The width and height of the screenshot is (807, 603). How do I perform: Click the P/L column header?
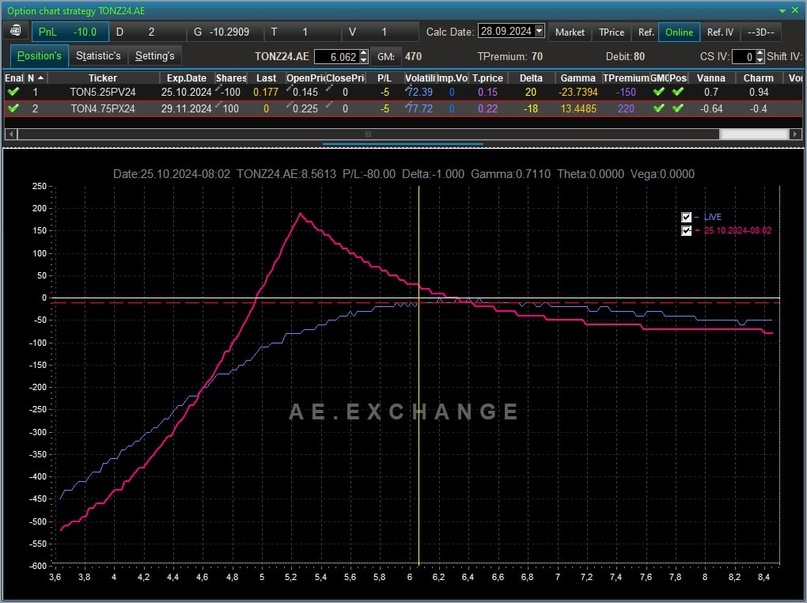coord(384,78)
